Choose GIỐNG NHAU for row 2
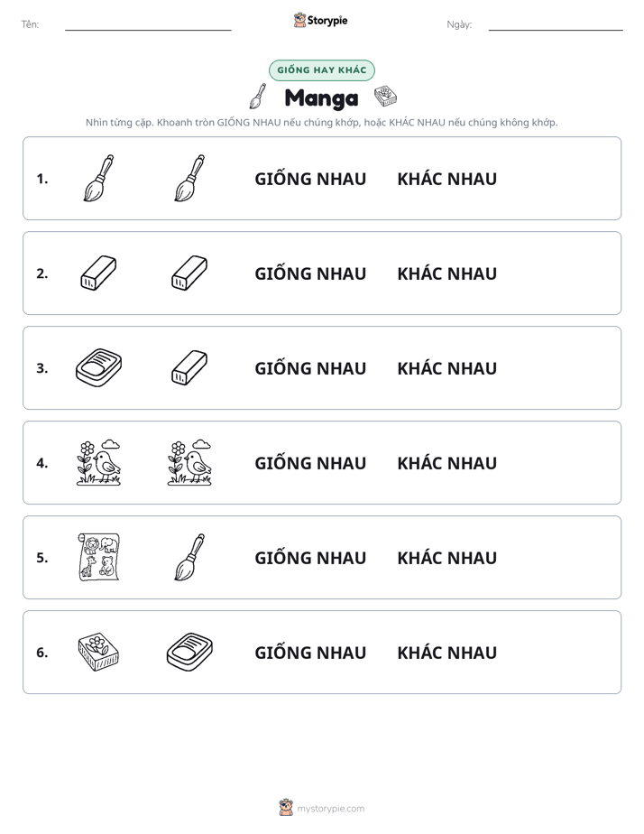 coord(310,273)
